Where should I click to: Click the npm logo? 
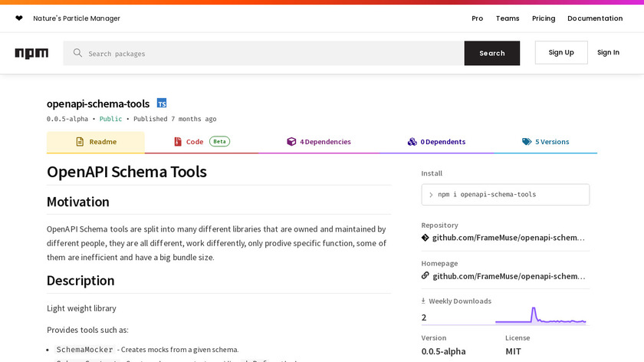click(31, 54)
